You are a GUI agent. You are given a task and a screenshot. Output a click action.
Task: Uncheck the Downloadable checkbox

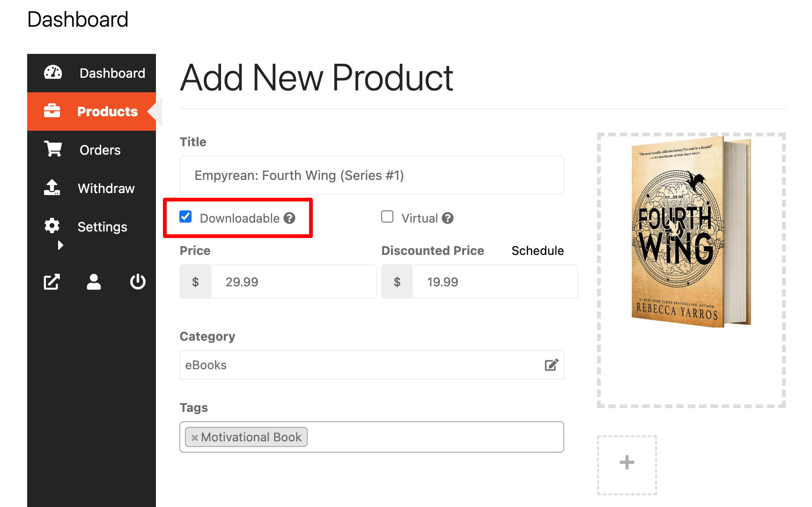tap(185, 216)
